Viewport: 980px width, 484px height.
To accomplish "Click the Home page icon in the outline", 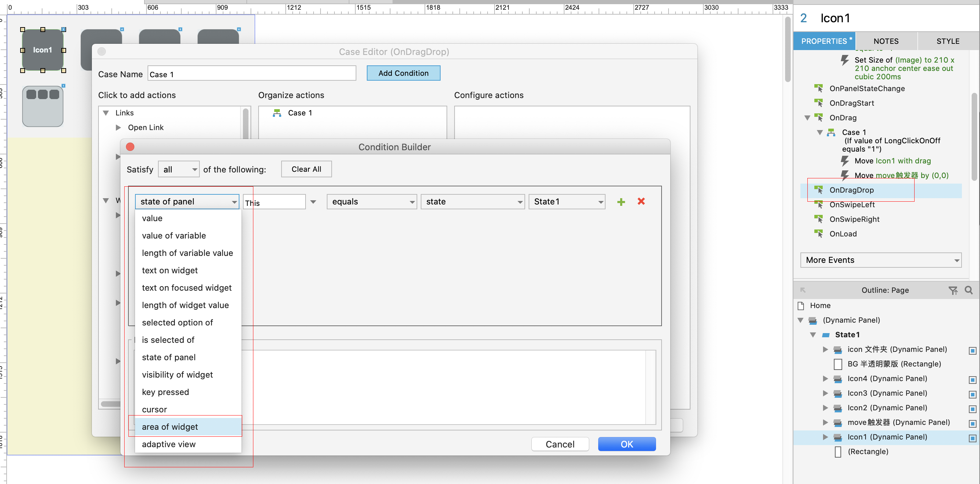I will pyautogui.click(x=801, y=306).
